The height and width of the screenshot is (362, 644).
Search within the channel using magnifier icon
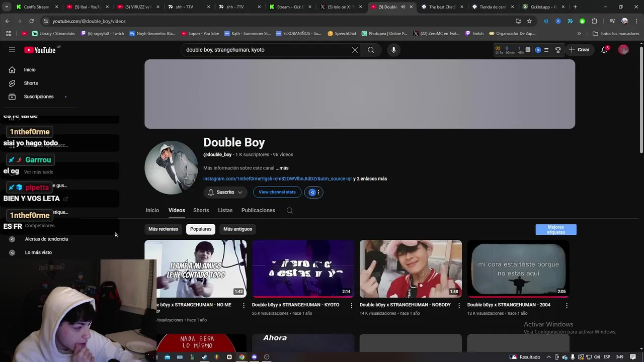point(290,211)
